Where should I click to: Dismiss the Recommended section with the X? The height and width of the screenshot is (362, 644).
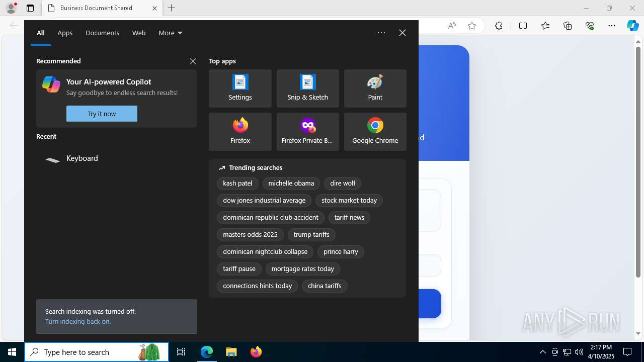tap(193, 61)
